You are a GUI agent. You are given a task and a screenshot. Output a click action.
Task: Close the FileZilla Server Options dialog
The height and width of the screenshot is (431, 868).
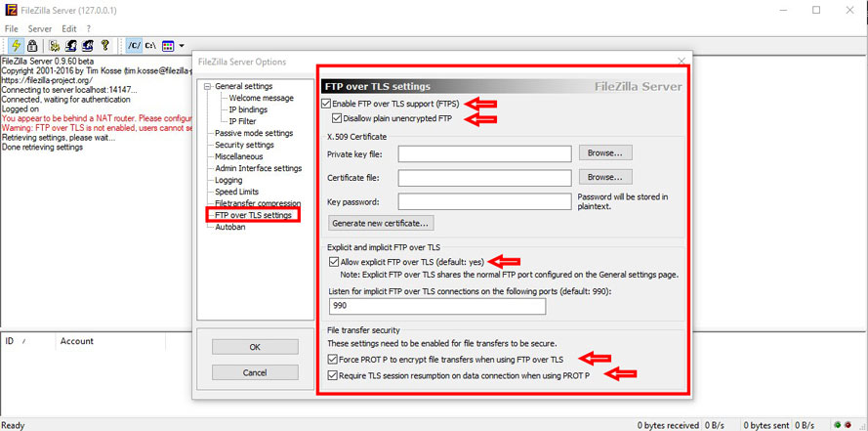point(681,61)
